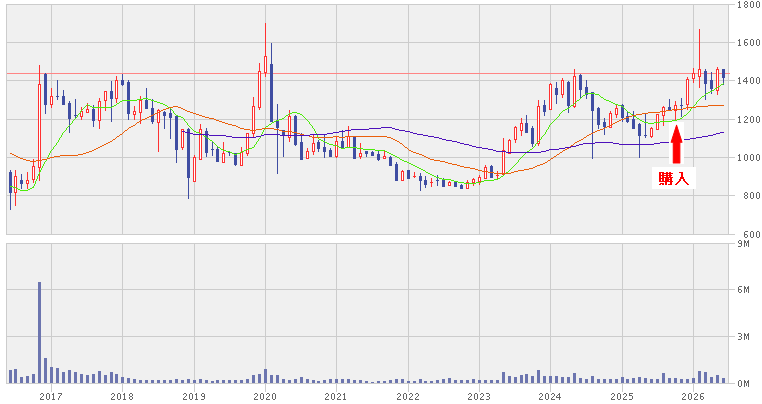Click the 2017 year label on axis
Image resolution: width=762 pixels, height=404 pixels.
point(51,396)
